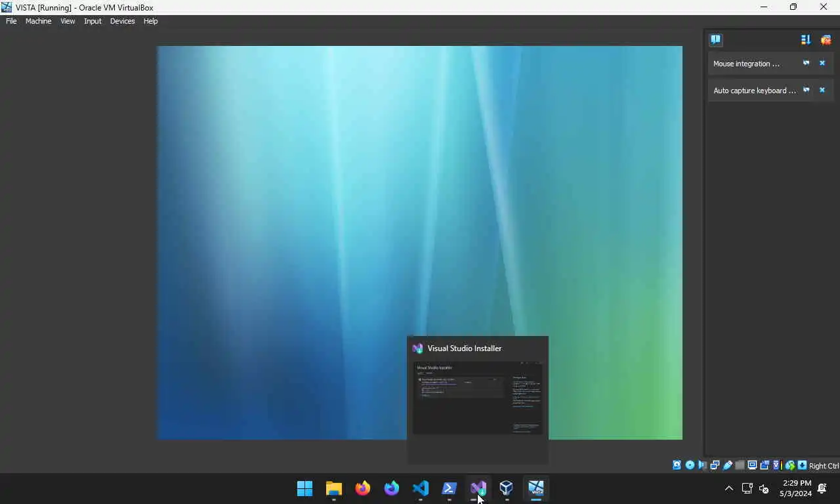Screen dimensions: 840x504
Task: Click the VISTA VM taskbar icon
Action: [536, 488]
